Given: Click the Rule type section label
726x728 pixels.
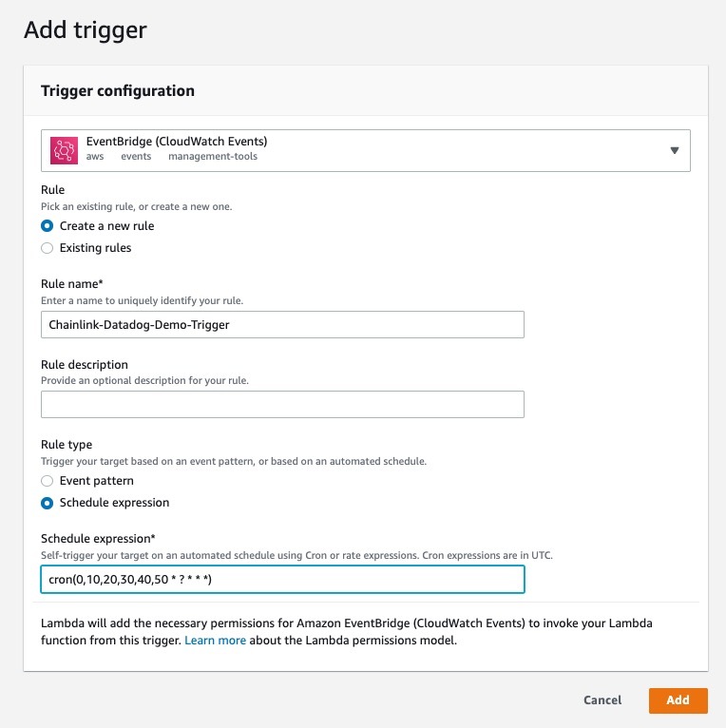Looking at the screenshot, I should click(x=67, y=445).
